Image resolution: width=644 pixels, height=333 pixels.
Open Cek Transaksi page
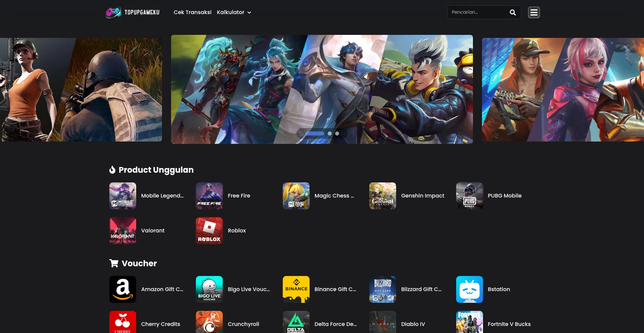[x=193, y=12]
